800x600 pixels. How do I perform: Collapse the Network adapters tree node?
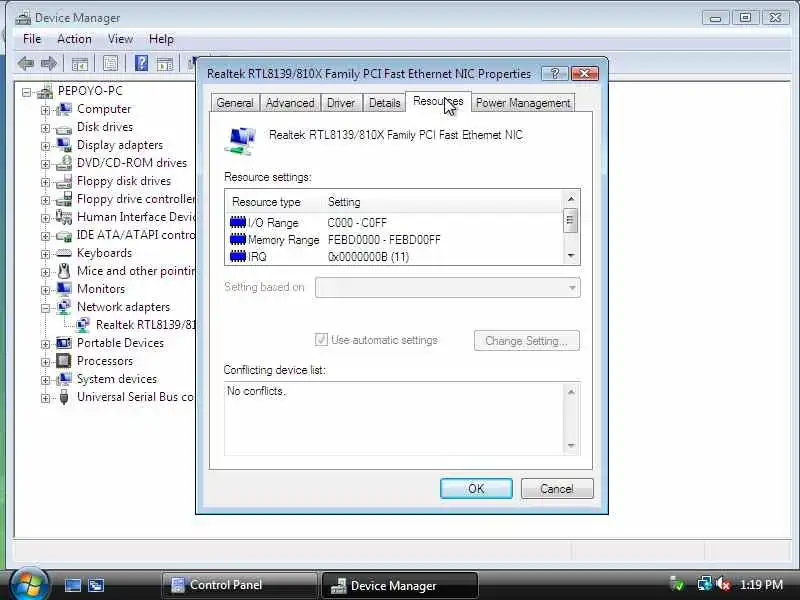tap(45, 308)
